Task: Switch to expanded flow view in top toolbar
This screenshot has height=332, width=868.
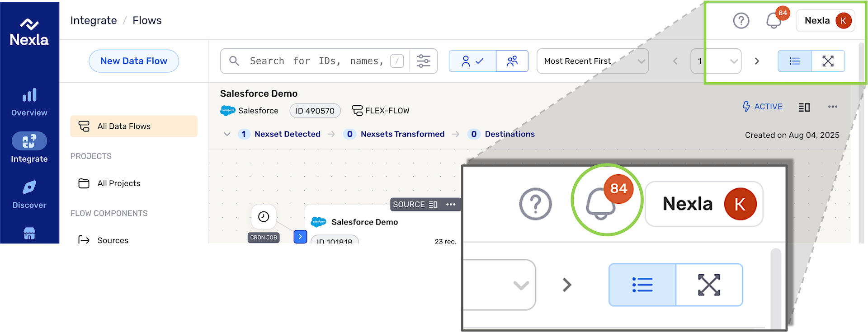Action: tap(828, 61)
